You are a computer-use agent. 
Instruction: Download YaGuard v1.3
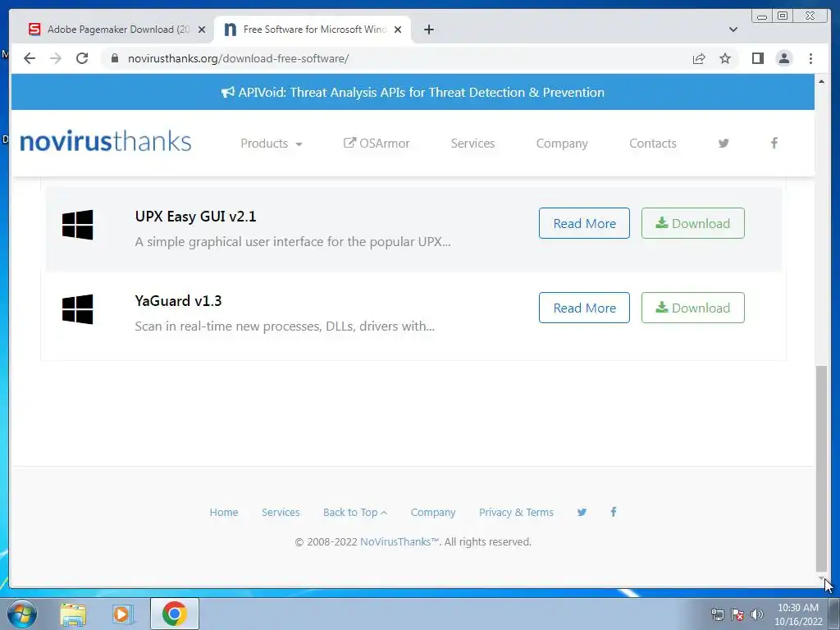click(x=692, y=308)
